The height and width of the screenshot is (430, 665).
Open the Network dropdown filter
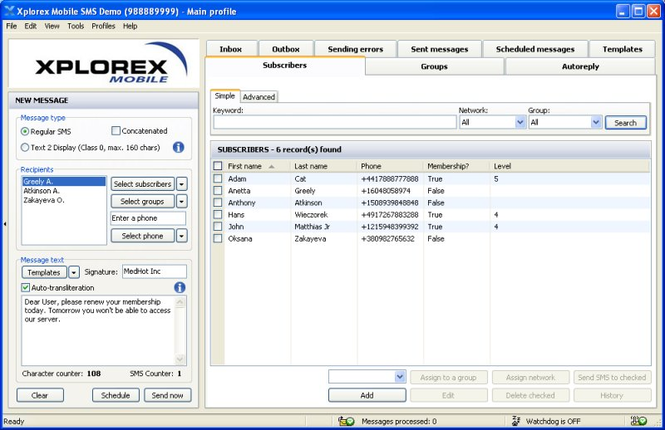pos(520,123)
